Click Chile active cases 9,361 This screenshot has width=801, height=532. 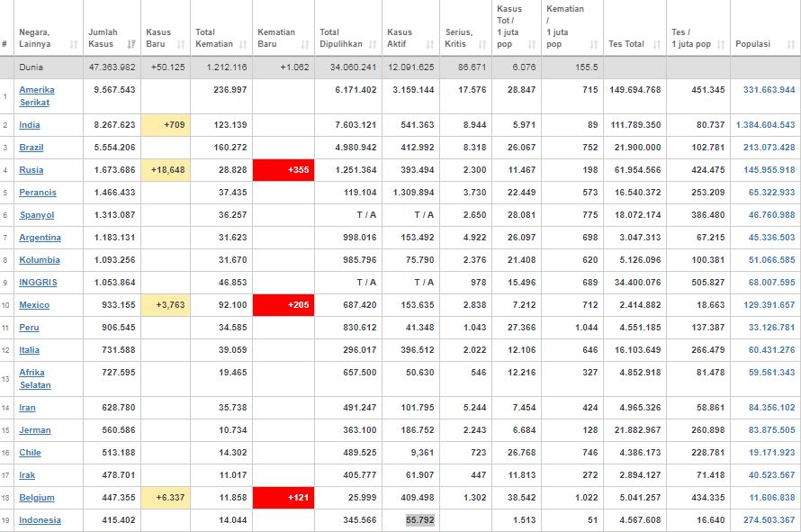pyautogui.click(x=422, y=453)
